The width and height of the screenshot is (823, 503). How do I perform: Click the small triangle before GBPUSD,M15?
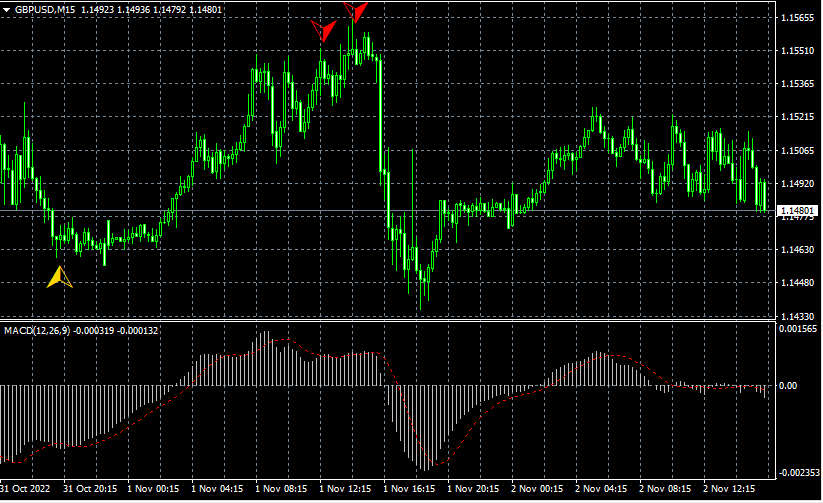(7, 9)
